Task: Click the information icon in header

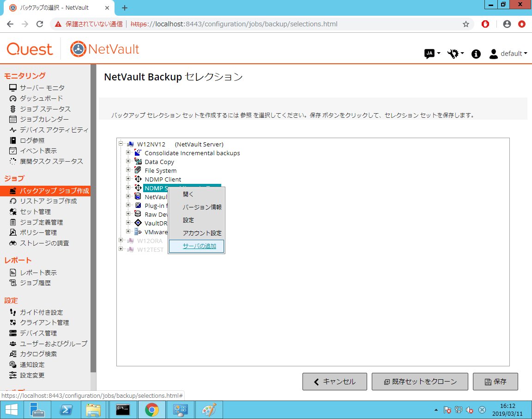Action: 476,54
